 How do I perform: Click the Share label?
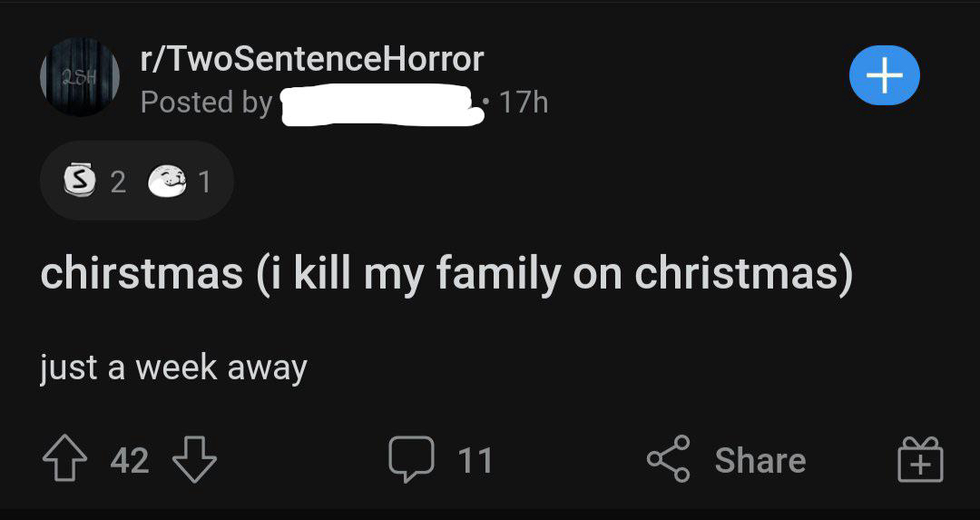click(x=759, y=460)
